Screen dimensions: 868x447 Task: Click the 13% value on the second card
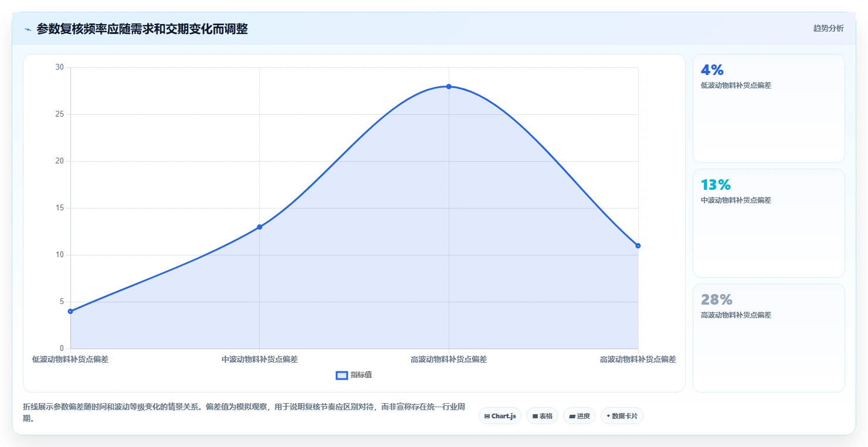[x=716, y=185]
